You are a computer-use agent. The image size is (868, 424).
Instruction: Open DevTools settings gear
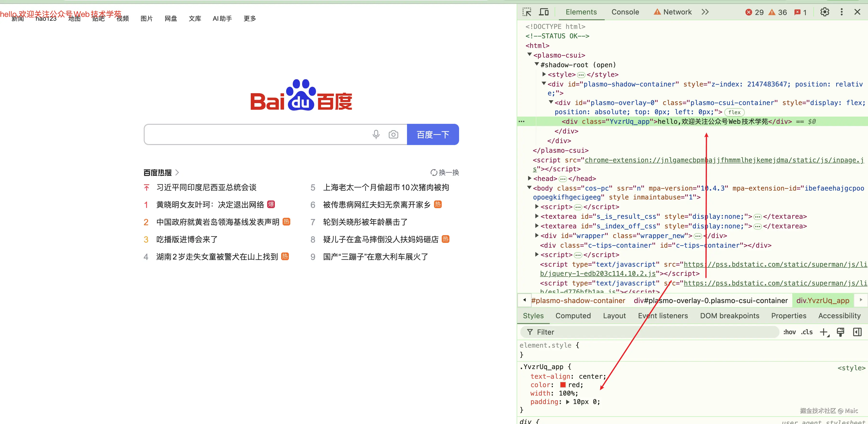[825, 12]
